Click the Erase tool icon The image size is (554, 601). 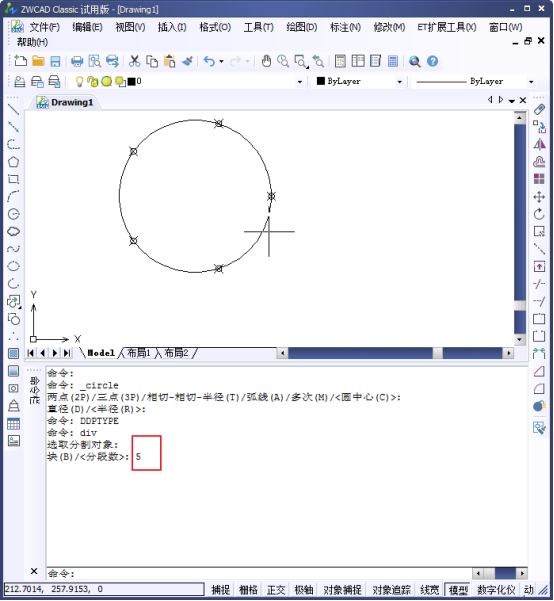(x=539, y=109)
